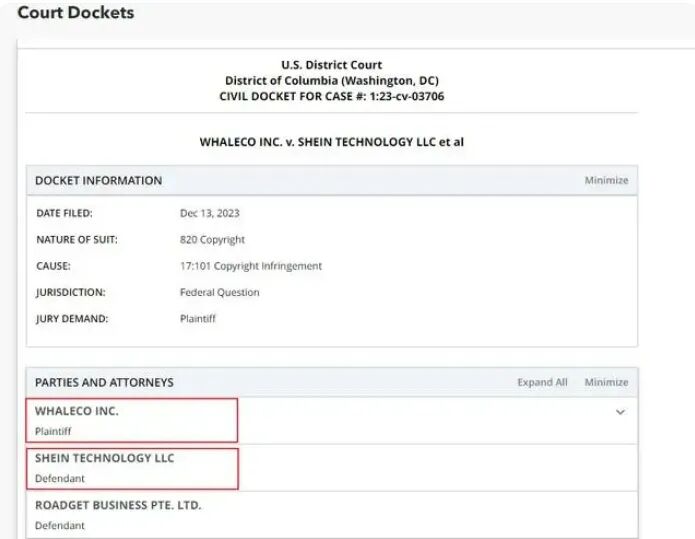Click the Plaintiff jury demand value

coord(198,319)
